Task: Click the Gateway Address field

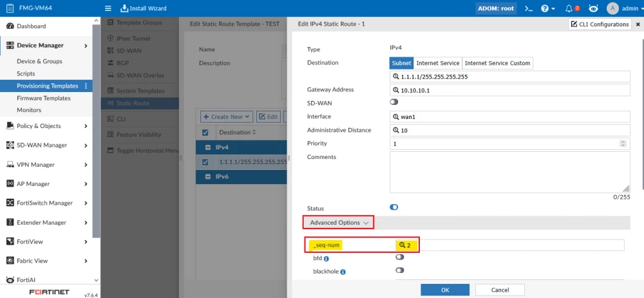Action: pos(509,90)
